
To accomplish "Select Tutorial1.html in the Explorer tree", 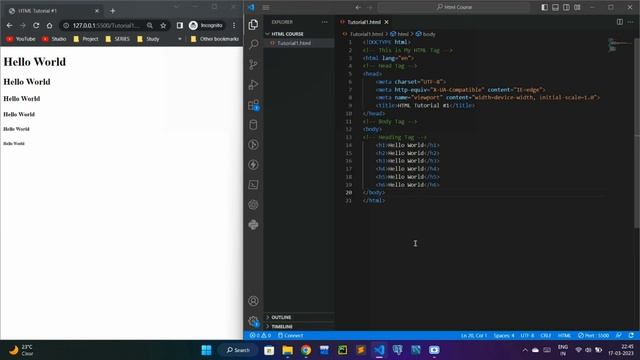I will click(x=299, y=43).
